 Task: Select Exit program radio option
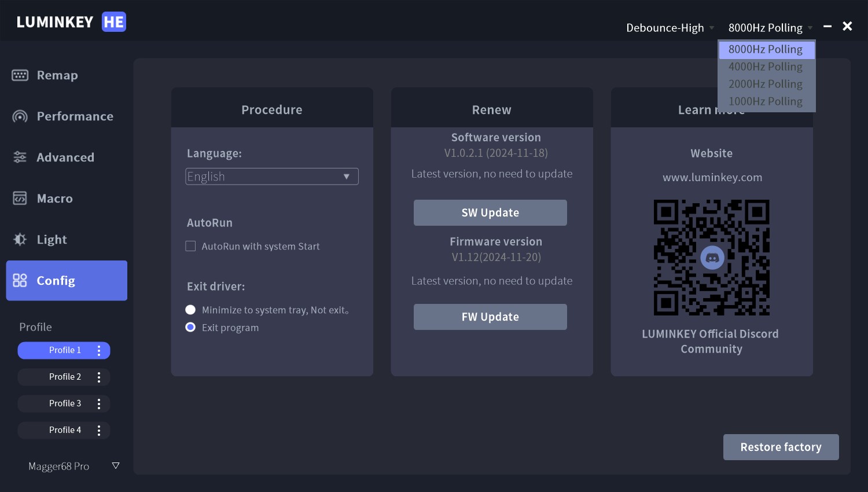[190, 327]
